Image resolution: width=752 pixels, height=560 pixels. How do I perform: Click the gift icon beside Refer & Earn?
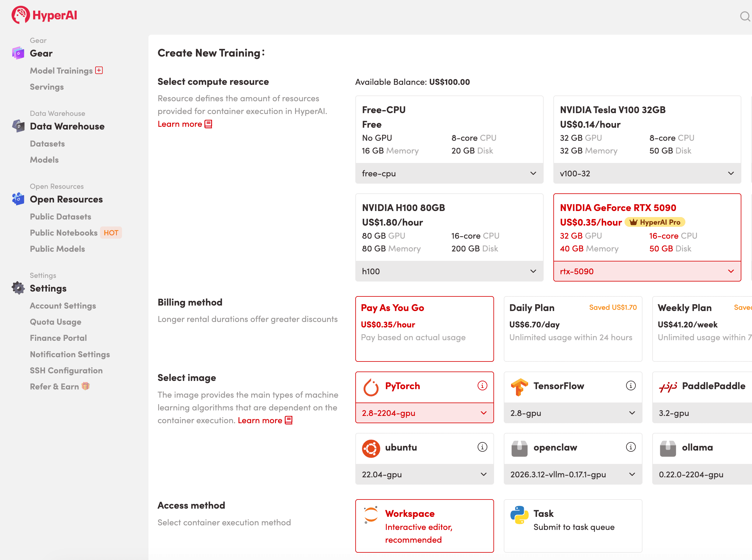85,386
